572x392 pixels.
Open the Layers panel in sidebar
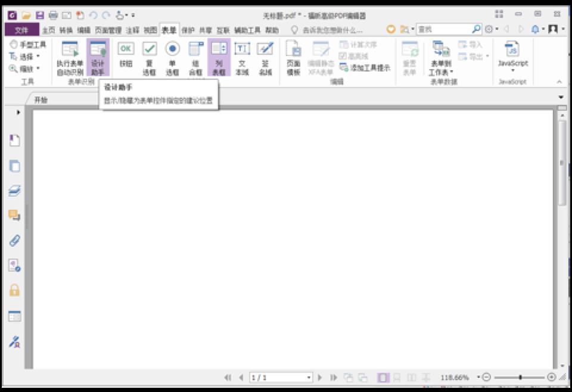(x=14, y=191)
